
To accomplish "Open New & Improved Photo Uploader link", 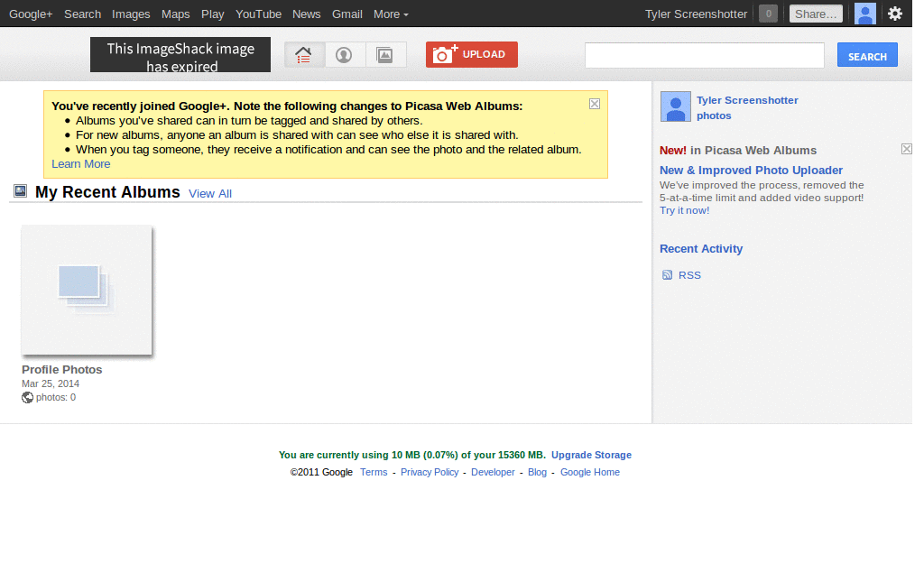I will 751,171.
